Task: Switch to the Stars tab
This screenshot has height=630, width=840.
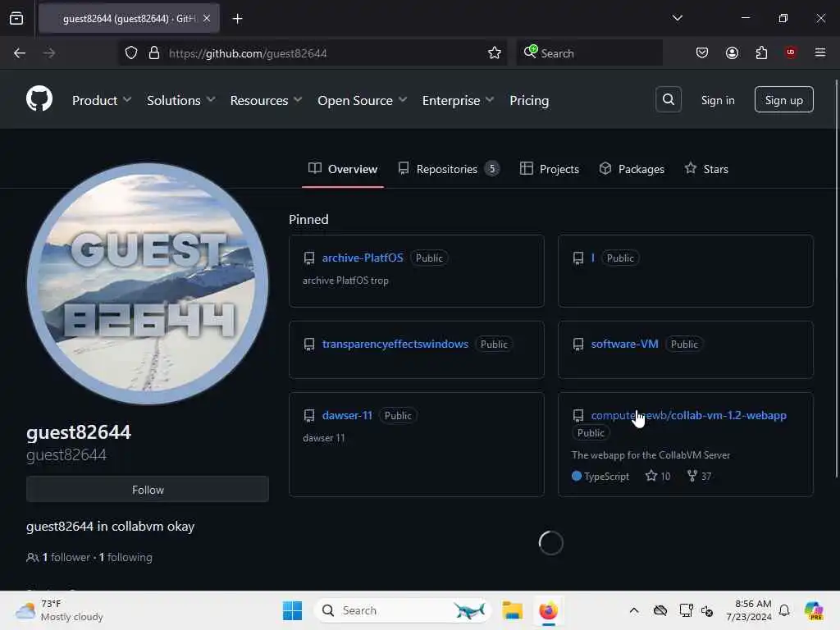Action: [x=706, y=169]
